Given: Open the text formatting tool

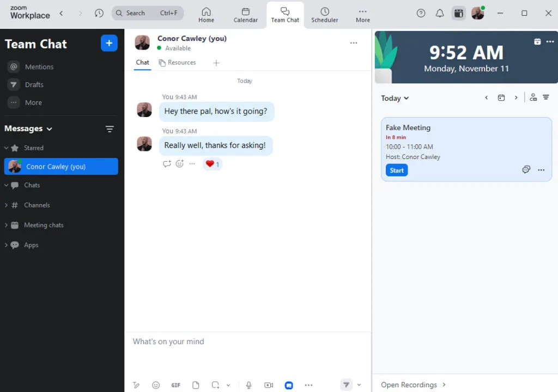Looking at the screenshot, I should coord(136,385).
